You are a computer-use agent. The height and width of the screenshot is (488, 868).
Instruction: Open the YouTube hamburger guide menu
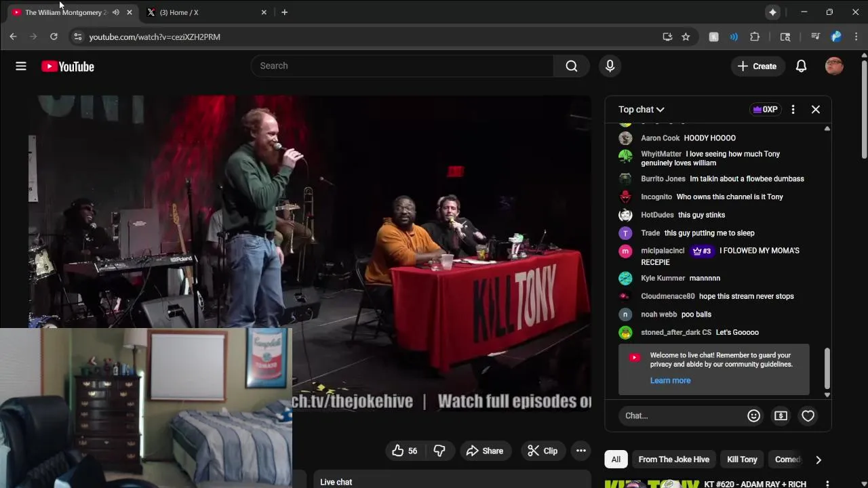(x=21, y=66)
